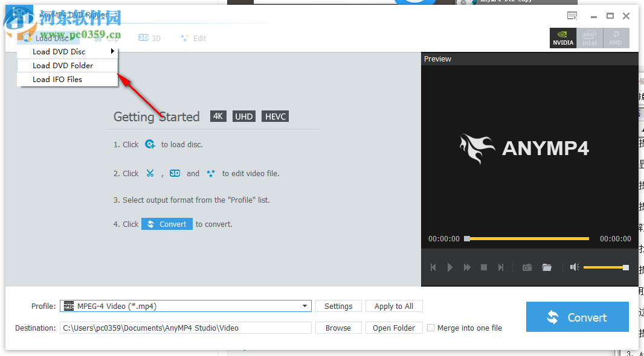Fast forward the preview
The image size is (644, 356).
point(467,267)
